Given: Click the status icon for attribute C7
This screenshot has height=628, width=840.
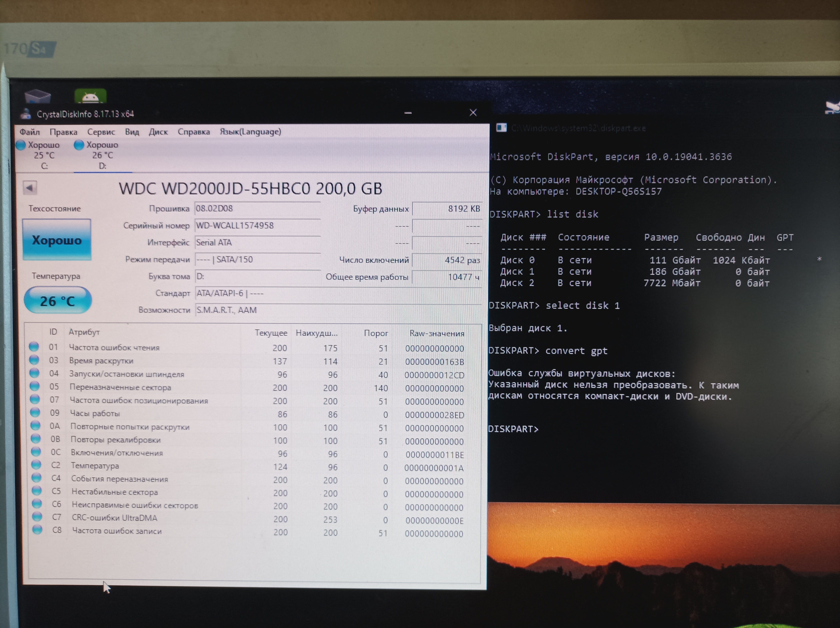Looking at the screenshot, I should tap(37, 517).
